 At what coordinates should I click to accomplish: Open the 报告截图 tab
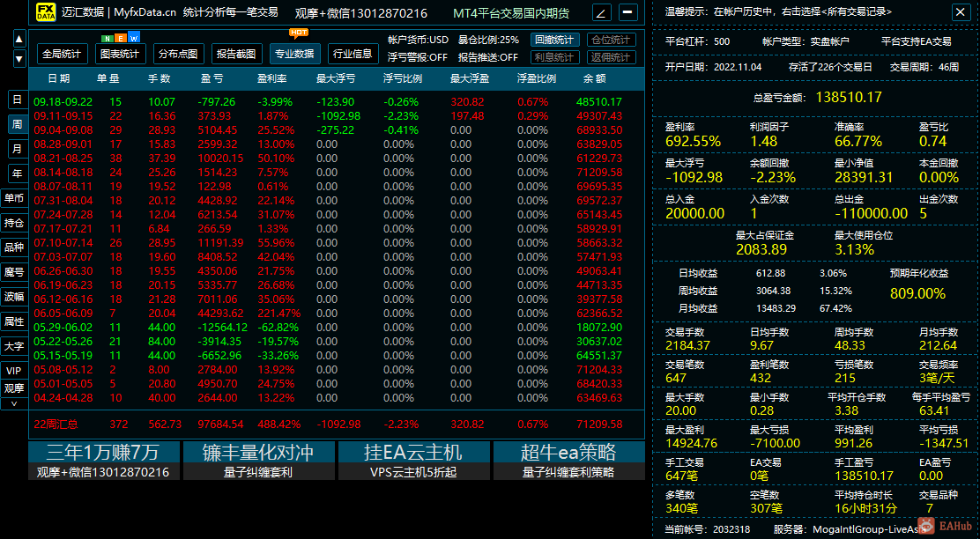point(235,54)
